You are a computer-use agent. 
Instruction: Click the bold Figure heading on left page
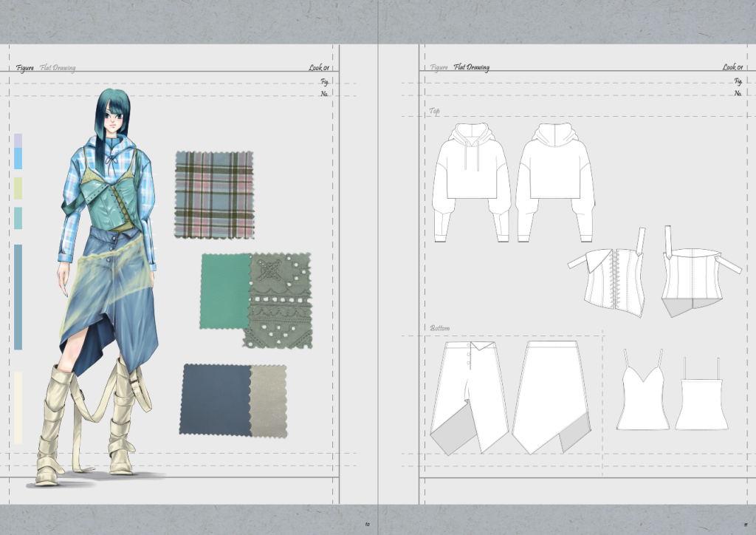click(25, 68)
